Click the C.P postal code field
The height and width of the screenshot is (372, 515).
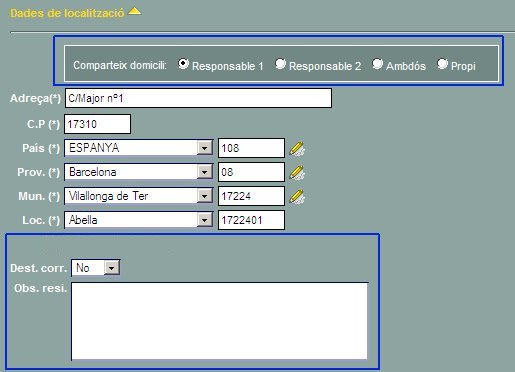(97, 124)
